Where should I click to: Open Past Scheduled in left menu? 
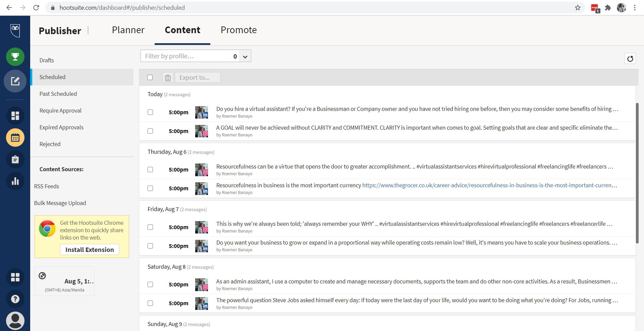click(x=58, y=94)
